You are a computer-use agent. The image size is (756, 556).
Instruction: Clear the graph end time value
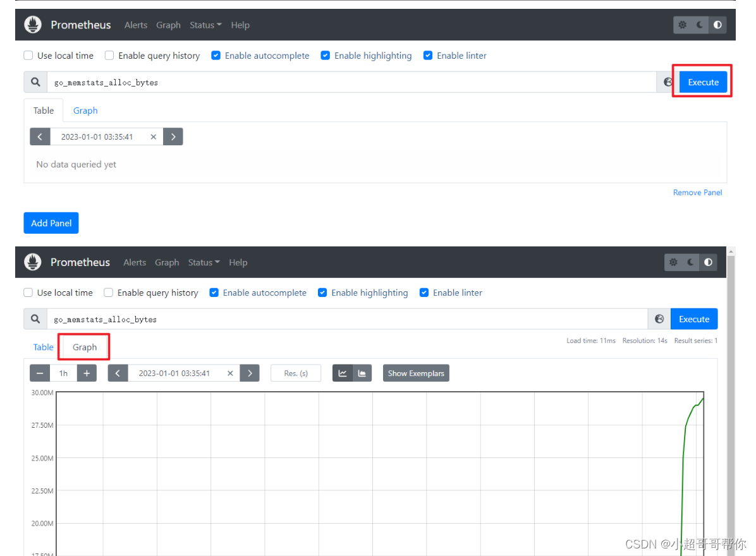tap(231, 373)
